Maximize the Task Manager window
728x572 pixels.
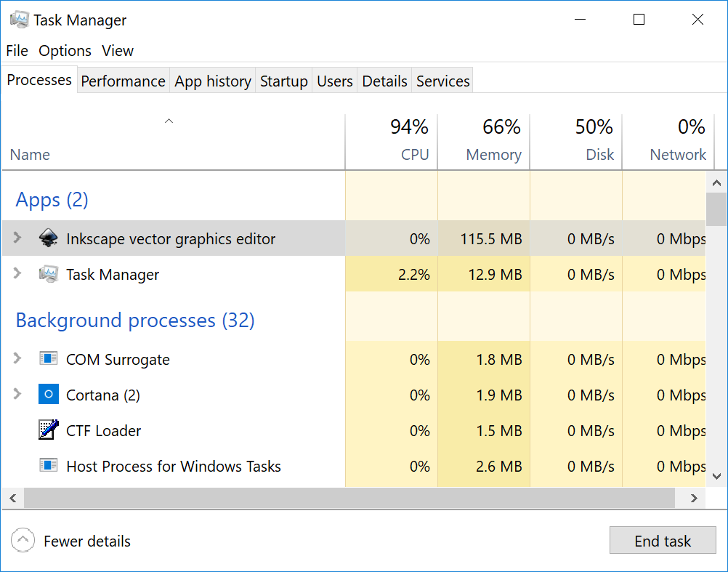point(639,20)
